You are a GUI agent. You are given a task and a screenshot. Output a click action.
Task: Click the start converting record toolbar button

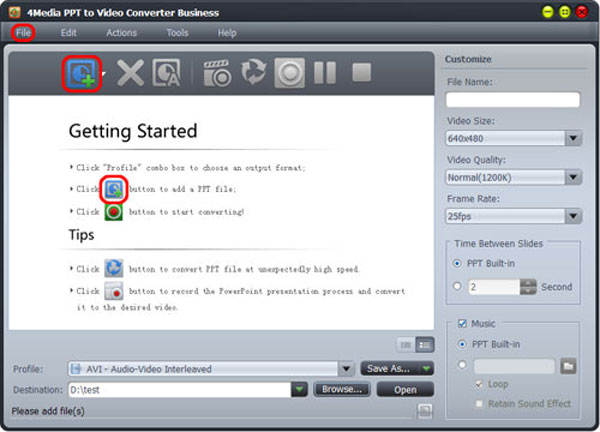(290, 73)
